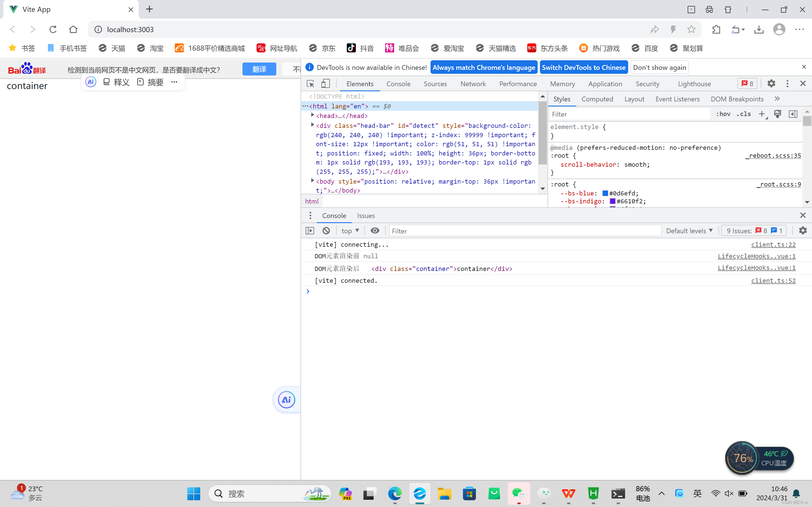Open DevTools settings gear
The width and height of the screenshot is (812, 507).
coord(771,83)
